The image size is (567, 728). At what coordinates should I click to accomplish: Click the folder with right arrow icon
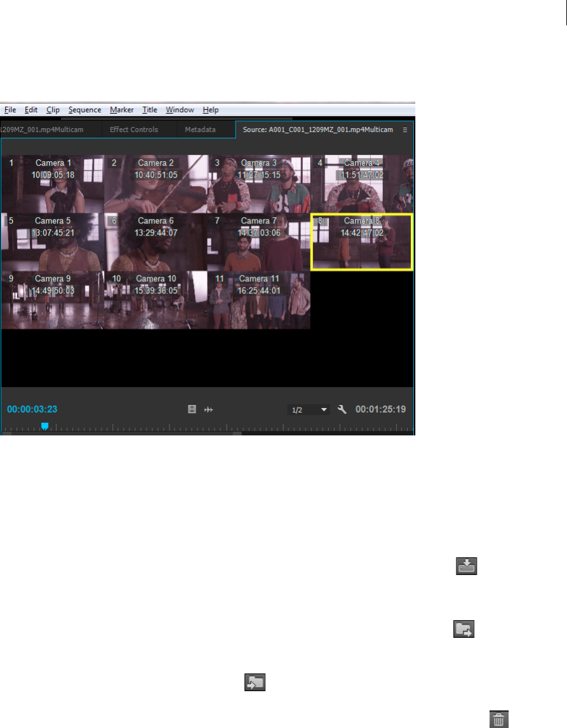click(x=464, y=629)
